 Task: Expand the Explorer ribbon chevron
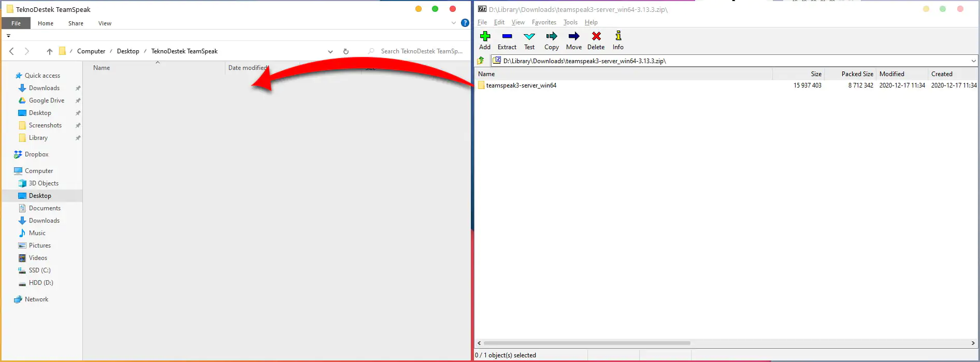click(454, 23)
